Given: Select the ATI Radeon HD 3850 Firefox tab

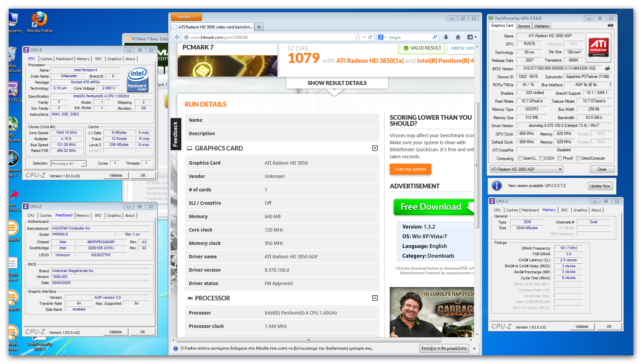Looking at the screenshot, I should 213,27.
